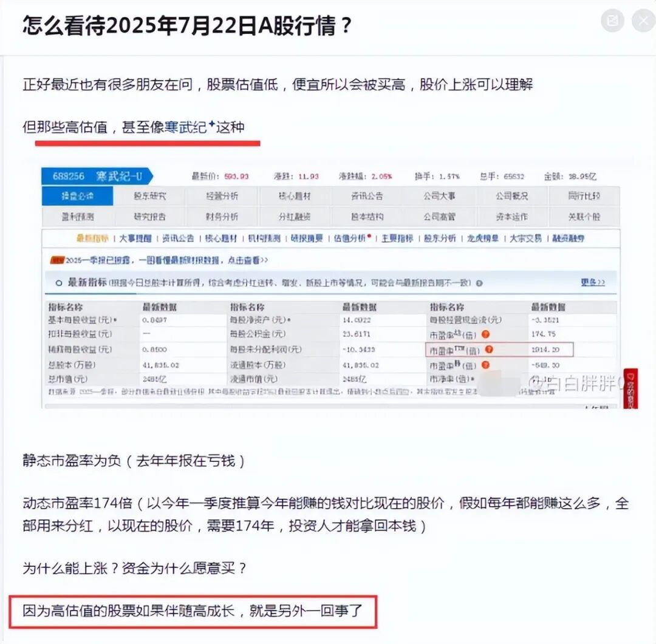Open the 盈利预测 tab
Screen dimensions: 656x644
pos(77,217)
